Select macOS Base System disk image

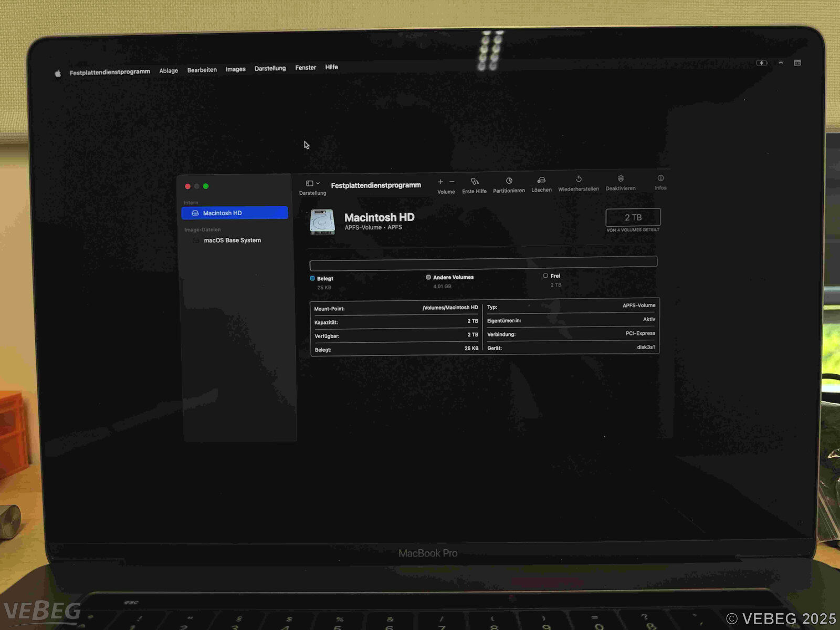[232, 240]
